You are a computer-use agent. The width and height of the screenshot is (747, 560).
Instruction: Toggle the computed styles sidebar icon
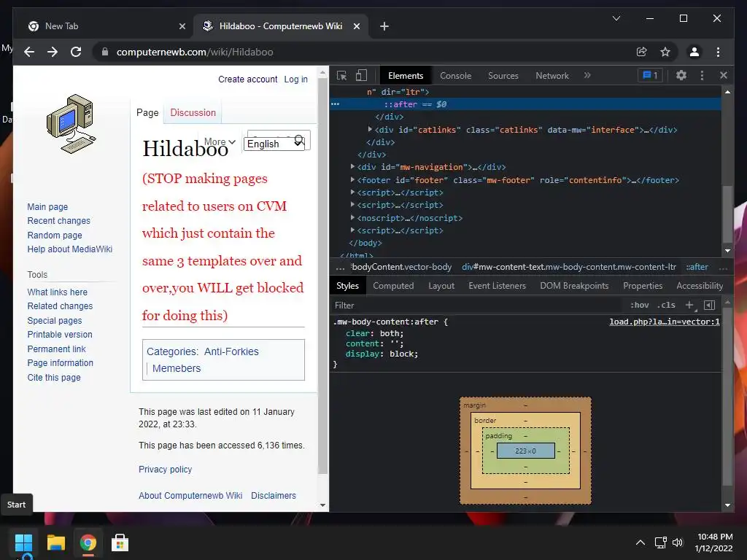click(x=709, y=306)
